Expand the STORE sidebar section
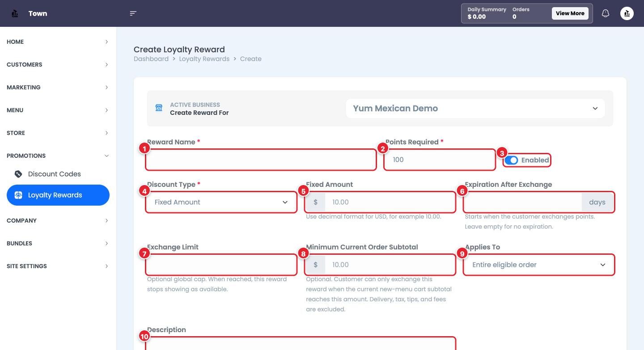This screenshot has height=350, width=644. (x=57, y=133)
